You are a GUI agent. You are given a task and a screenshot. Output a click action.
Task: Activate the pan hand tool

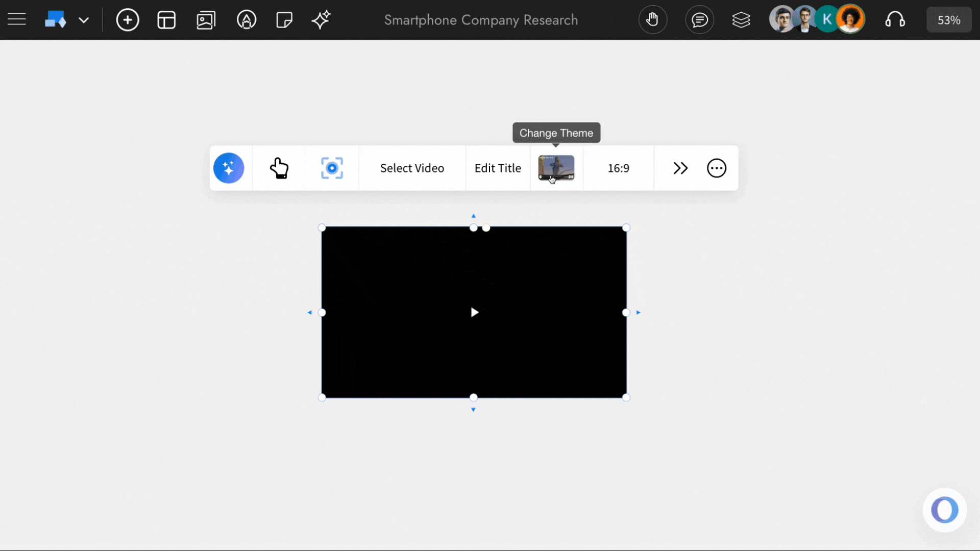coord(653,19)
